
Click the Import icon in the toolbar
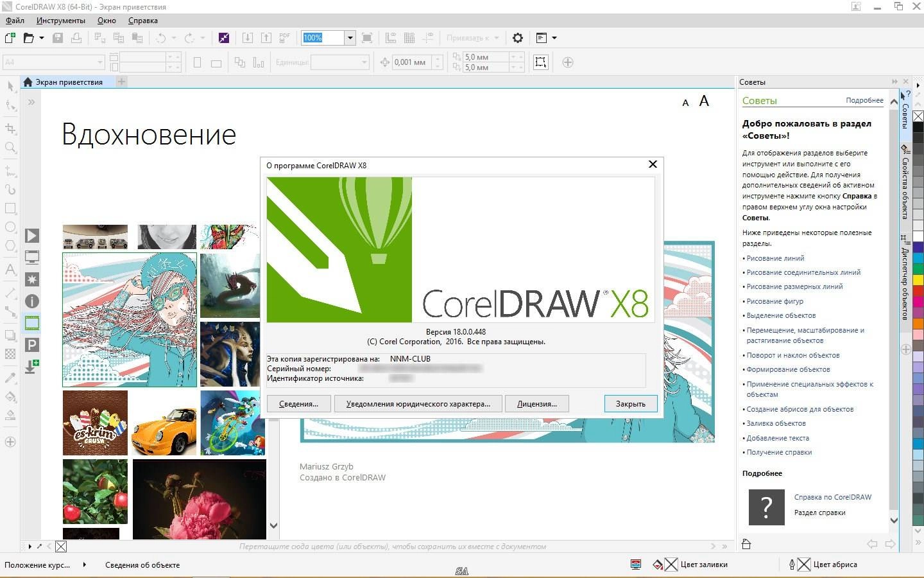[x=248, y=38]
